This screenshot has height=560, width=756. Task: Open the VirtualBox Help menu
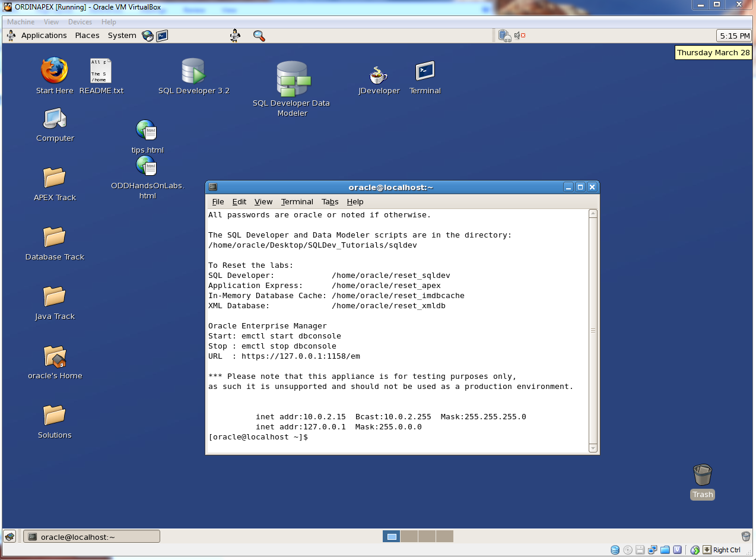point(109,22)
